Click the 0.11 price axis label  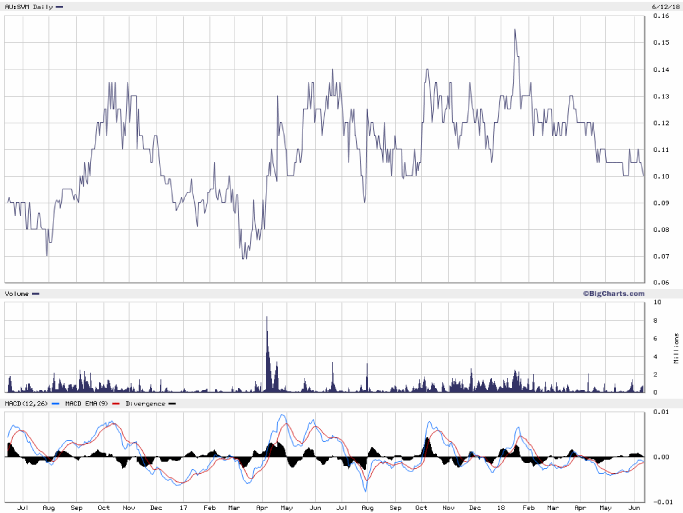(661, 150)
